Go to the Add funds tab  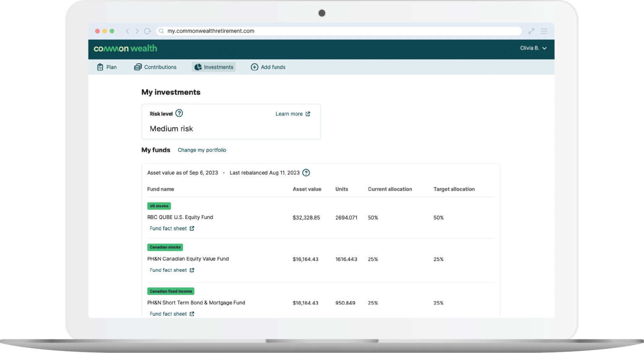[x=268, y=67]
